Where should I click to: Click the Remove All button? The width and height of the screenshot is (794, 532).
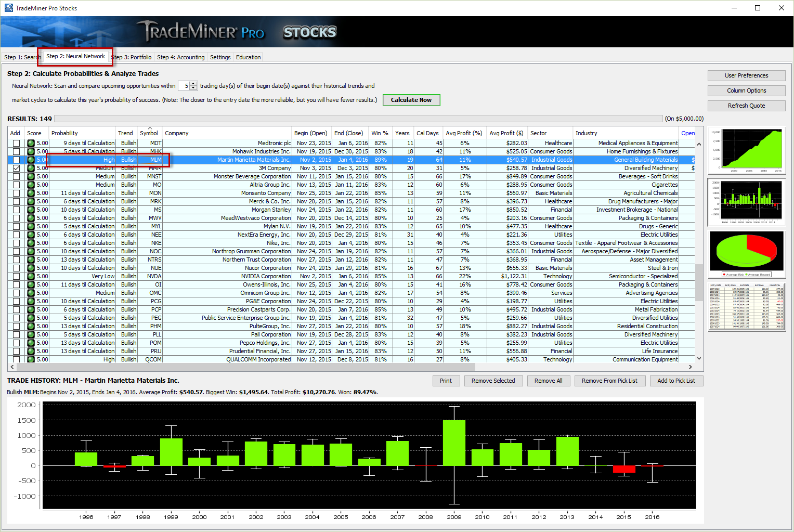tap(548, 381)
